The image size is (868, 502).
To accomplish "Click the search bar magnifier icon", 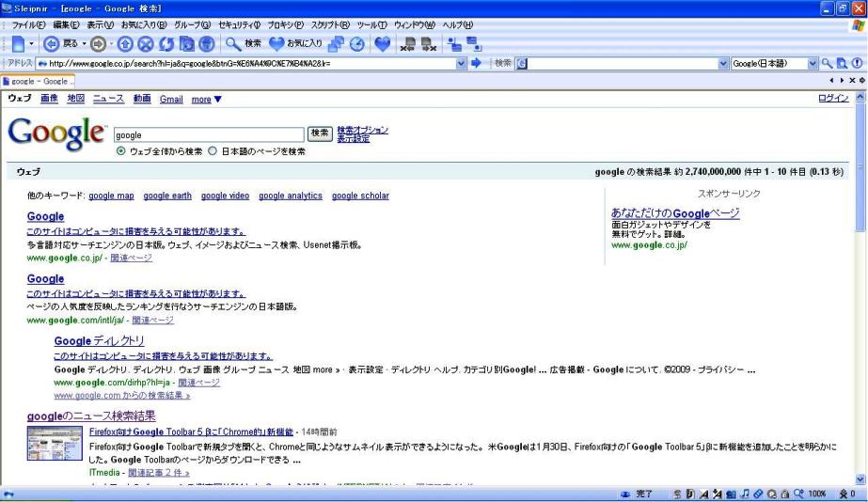I will (827, 63).
